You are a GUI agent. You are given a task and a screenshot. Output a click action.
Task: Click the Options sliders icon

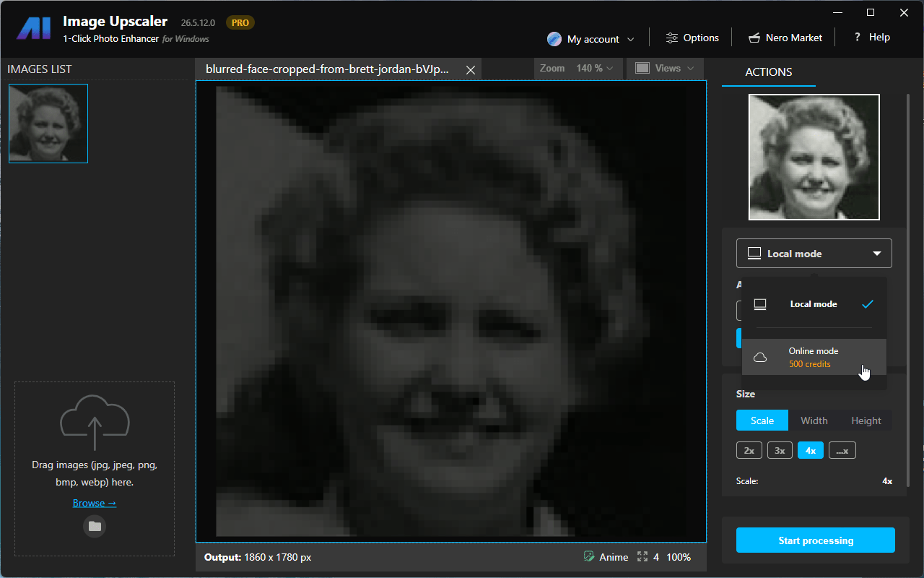(672, 38)
